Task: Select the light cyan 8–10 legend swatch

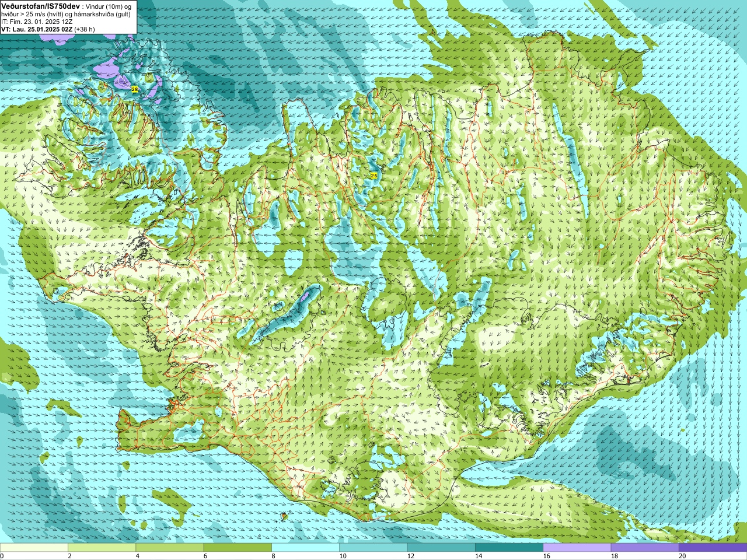Action: coord(305,548)
